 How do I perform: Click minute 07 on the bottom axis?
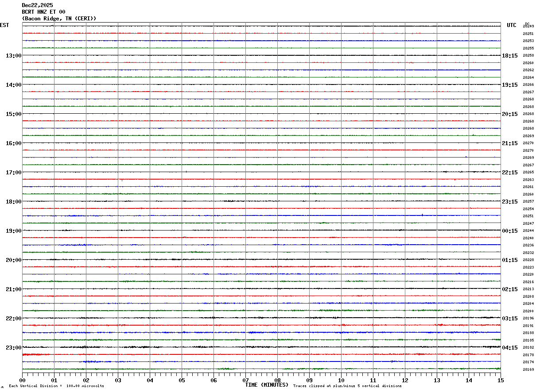pos(245,380)
